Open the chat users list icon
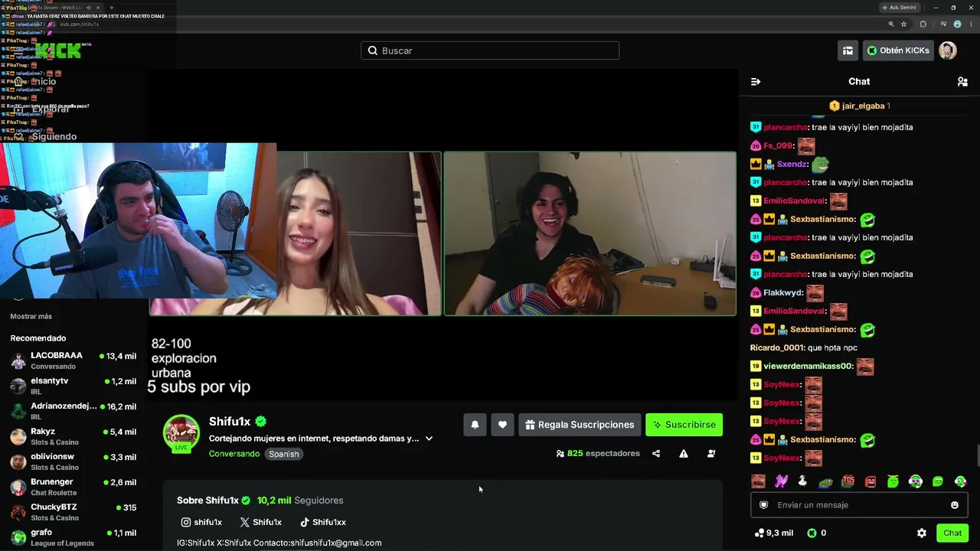Screen dimensions: 980x551 [x=962, y=82]
